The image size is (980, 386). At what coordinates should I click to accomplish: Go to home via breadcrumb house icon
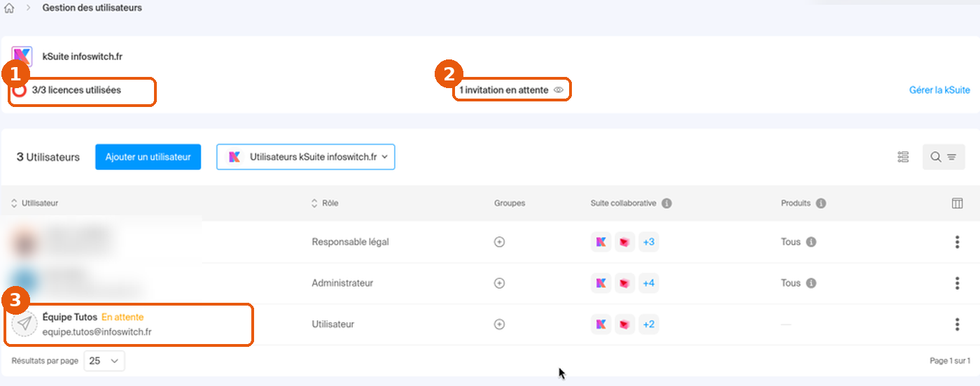point(9,8)
